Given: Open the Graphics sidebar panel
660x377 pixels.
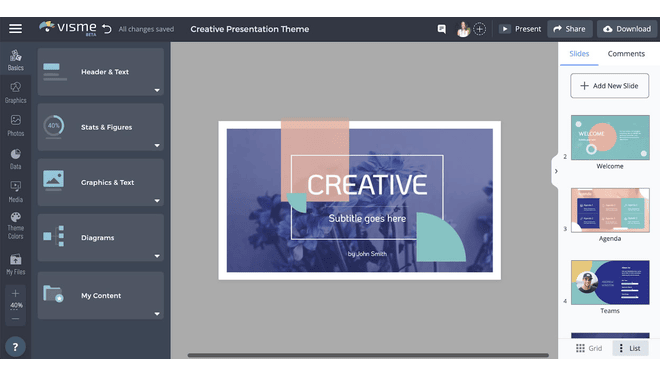Looking at the screenshot, I should (x=16, y=93).
